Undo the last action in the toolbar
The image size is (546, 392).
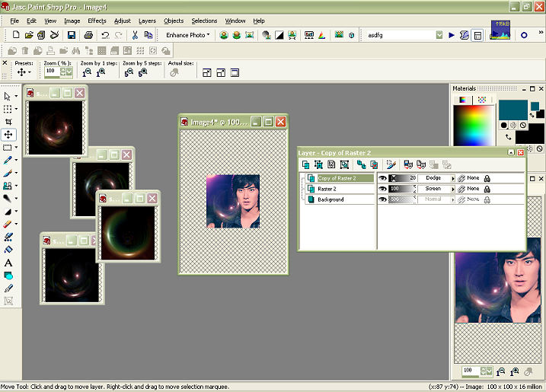point(105,35)
